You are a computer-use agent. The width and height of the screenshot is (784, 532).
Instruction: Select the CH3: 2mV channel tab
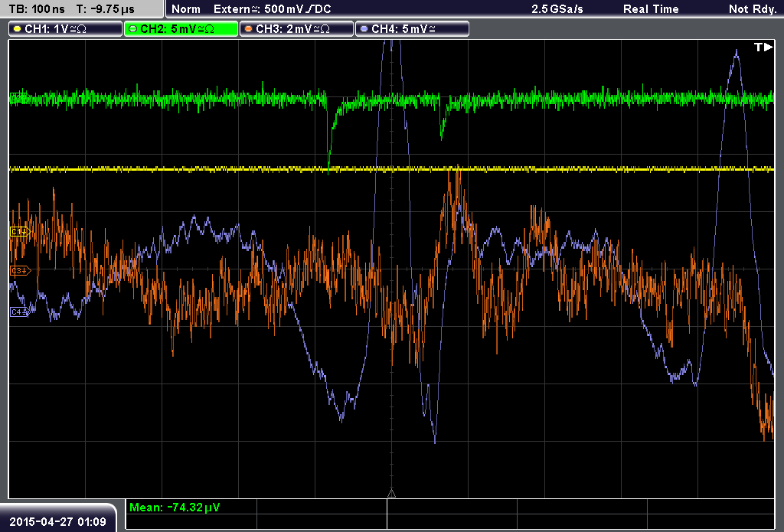point(297,29)
